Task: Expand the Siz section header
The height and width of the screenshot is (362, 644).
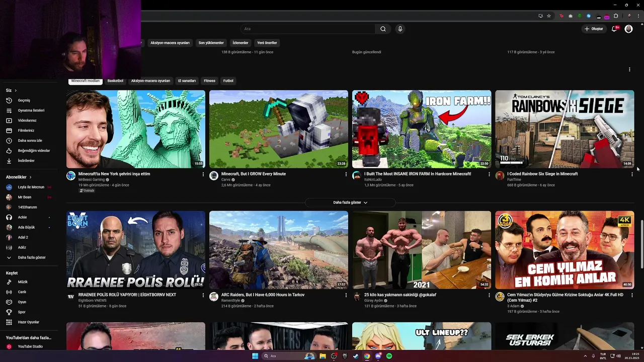Action: pos(12,90)
